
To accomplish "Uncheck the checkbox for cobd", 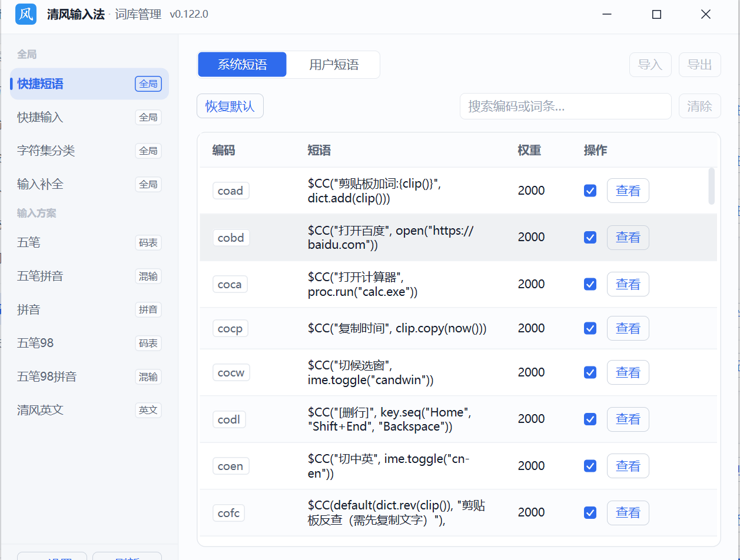I will pos(590,237).
